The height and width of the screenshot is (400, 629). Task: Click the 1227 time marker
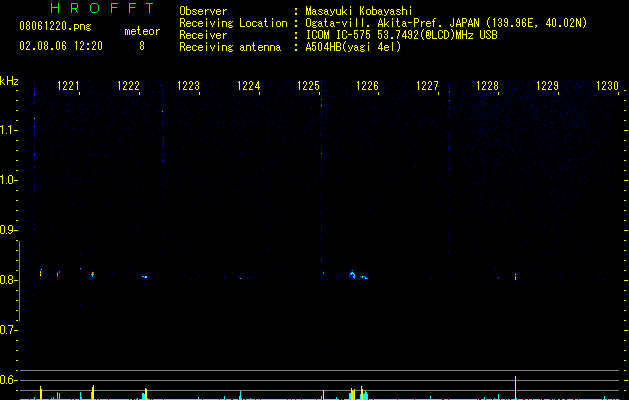click(427, 86)
